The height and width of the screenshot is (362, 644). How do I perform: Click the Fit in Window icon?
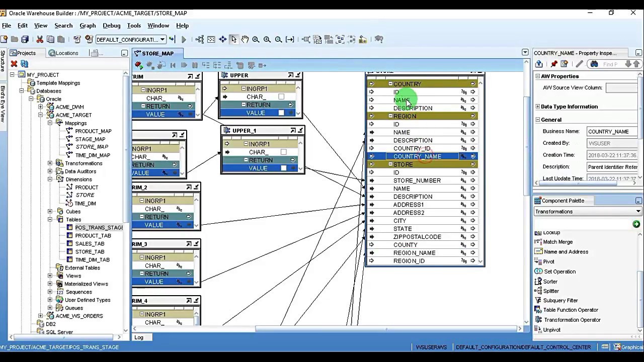(x=211, y=39)
